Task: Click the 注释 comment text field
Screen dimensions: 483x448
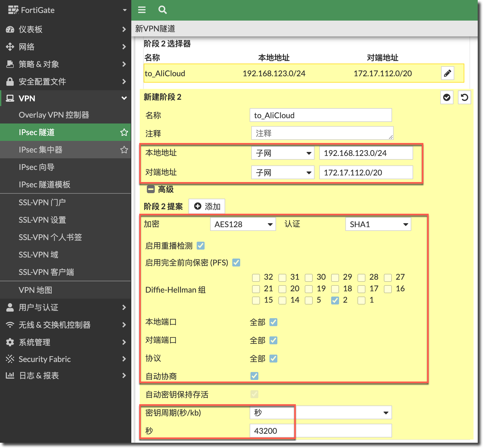Action: tap(322, 133)
